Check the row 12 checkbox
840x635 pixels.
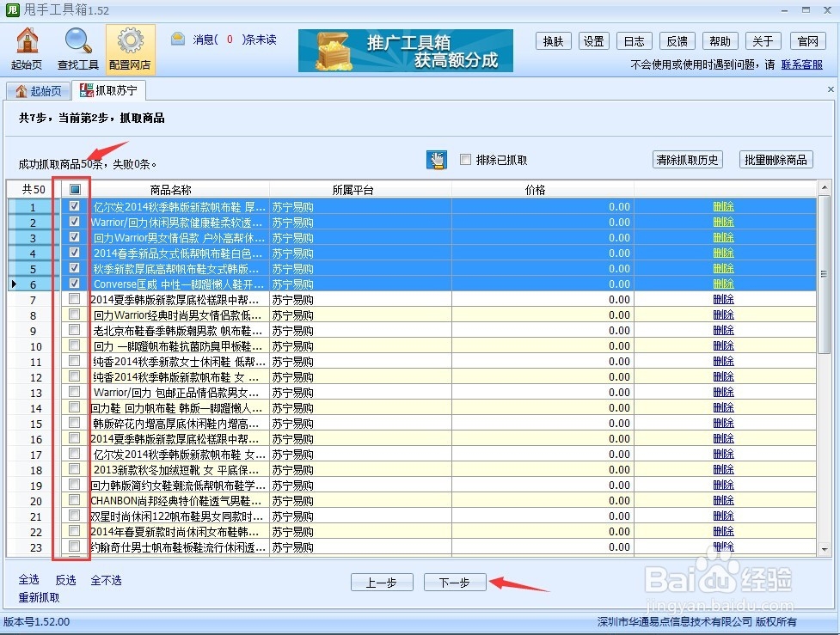point(75,376)
